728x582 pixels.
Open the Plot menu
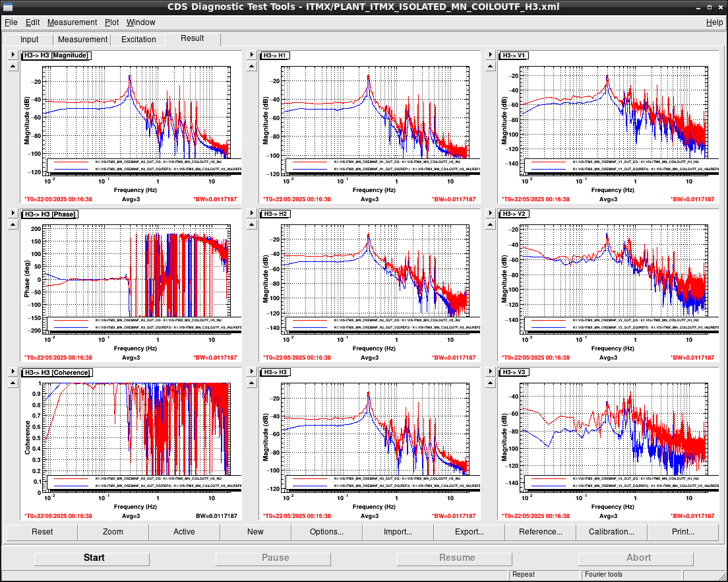pos(111,22)
